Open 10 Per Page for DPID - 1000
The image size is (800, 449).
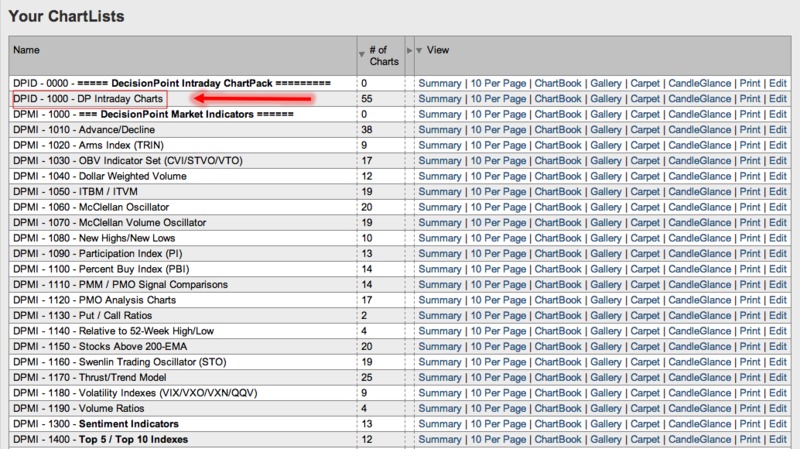[x=498, y=98]
